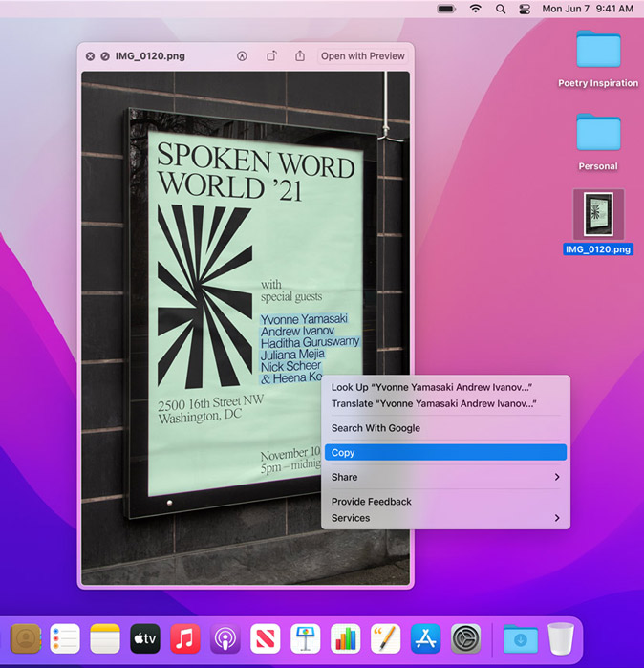Expand the Services submenu
644x668 pixels.
[444, 518]
